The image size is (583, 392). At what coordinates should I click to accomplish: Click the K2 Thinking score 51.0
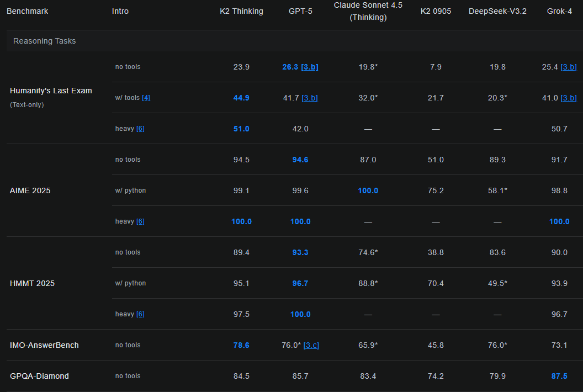click(241, 129)
